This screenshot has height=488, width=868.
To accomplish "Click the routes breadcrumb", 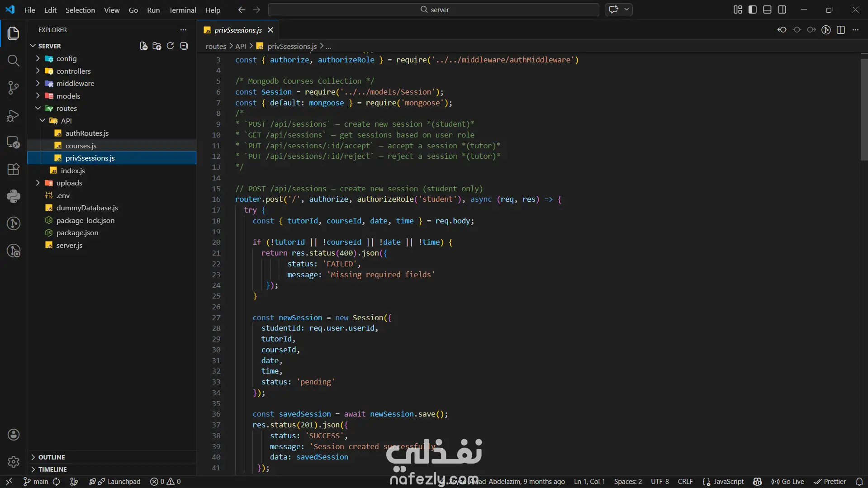I will (x=216, y=46).
